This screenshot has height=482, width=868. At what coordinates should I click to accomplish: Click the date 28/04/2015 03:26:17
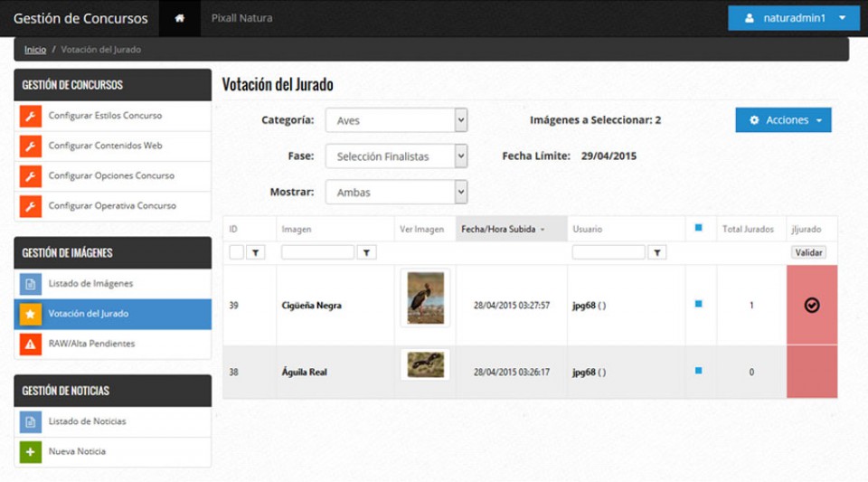point(512,373)
